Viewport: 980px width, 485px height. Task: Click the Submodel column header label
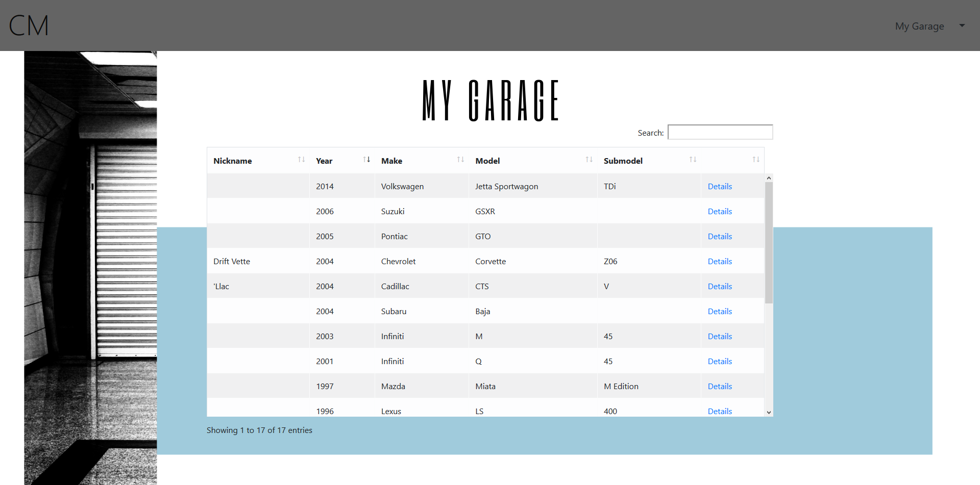click(x=623, y=161)
